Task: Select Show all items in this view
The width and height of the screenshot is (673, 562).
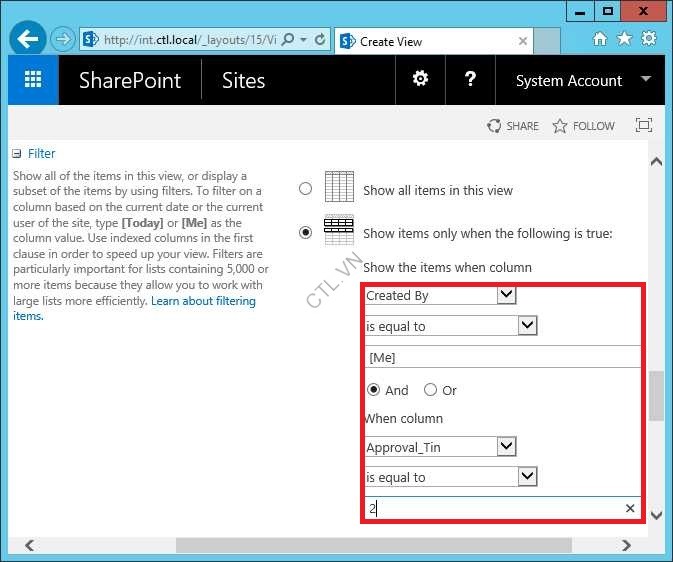Action: pos(305,189)
